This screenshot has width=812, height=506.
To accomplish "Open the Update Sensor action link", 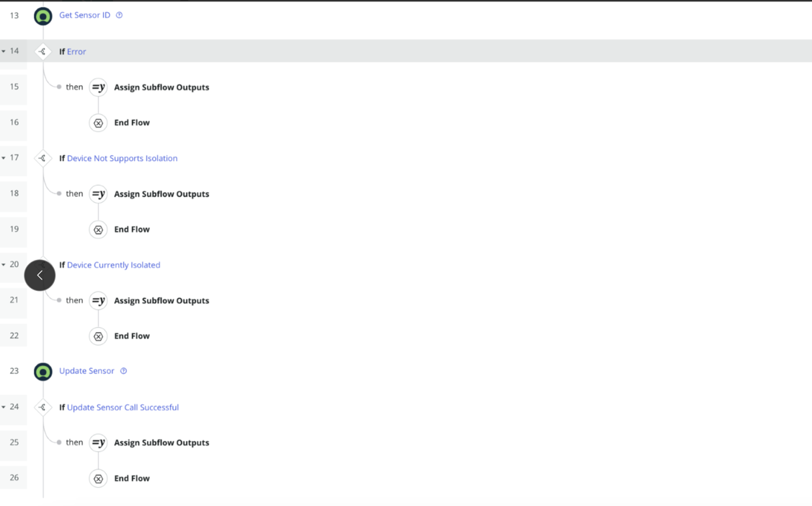I will [x=87, y=371].
